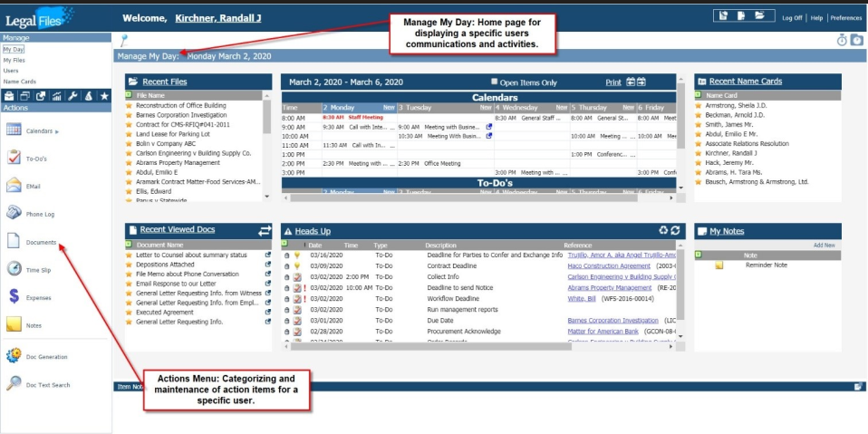Click the stopwatch timer icon at top right
Screen dimensions: 868x434
(842, 40)
